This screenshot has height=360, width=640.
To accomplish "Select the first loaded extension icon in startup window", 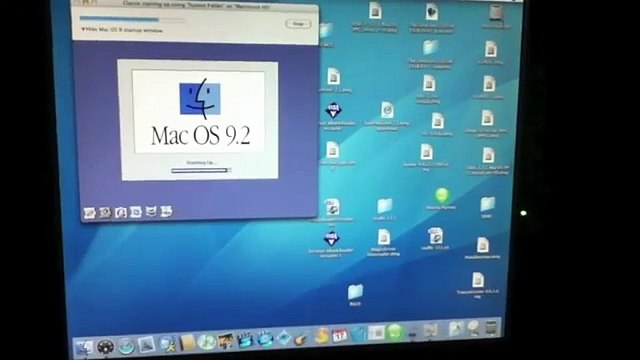I will click(x=89, y=213).
